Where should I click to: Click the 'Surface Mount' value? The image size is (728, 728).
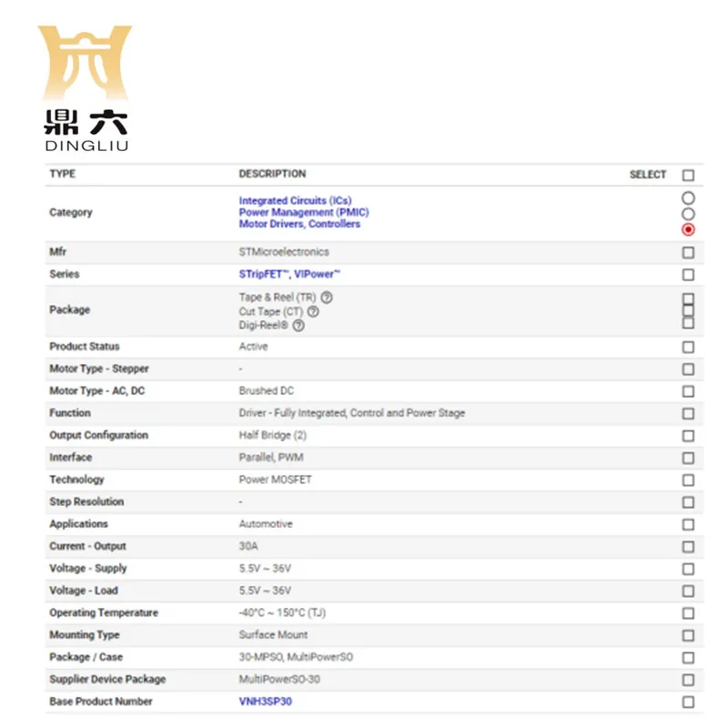(273, 635)
